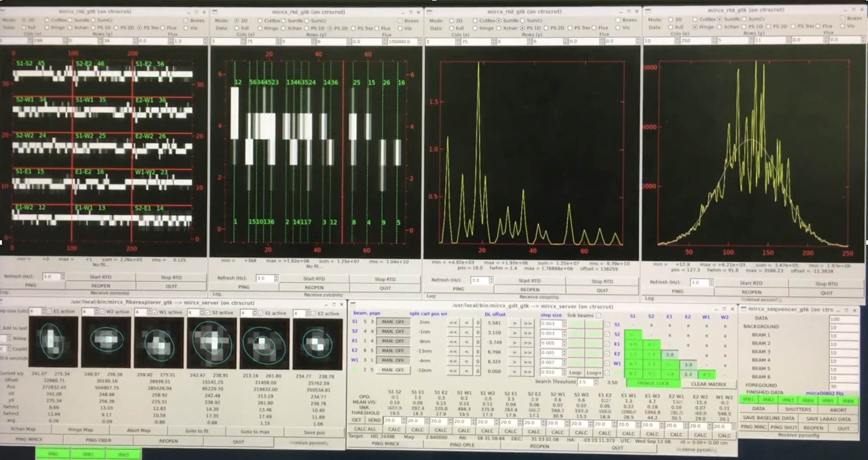Click the >> DL offset button for E1

(527, 343)
